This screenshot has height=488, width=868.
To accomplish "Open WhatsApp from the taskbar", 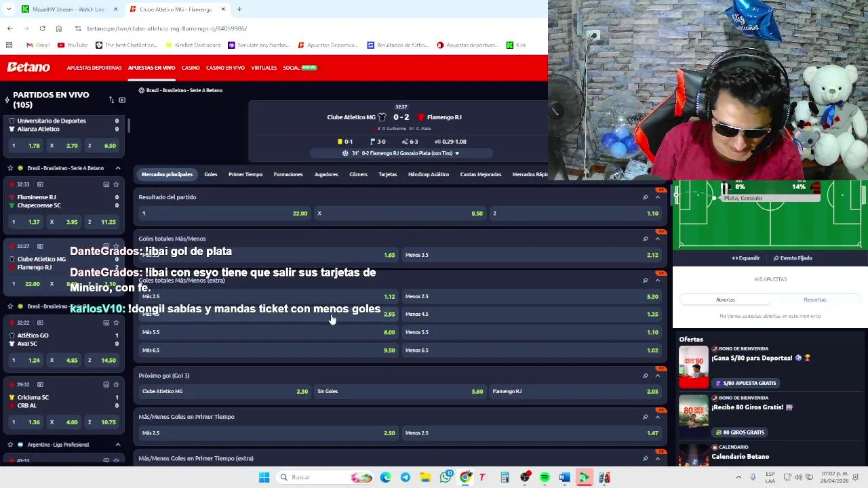I will tap(445, 477).
